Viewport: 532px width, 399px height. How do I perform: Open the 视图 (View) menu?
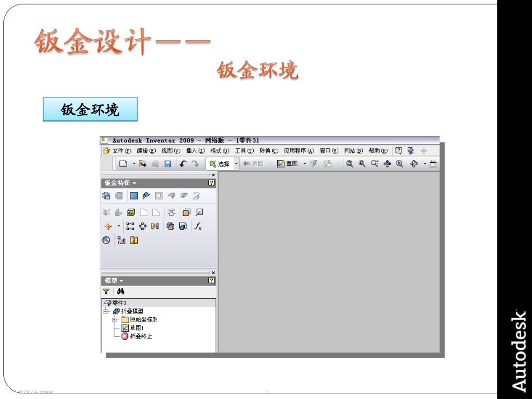[171, 151]
